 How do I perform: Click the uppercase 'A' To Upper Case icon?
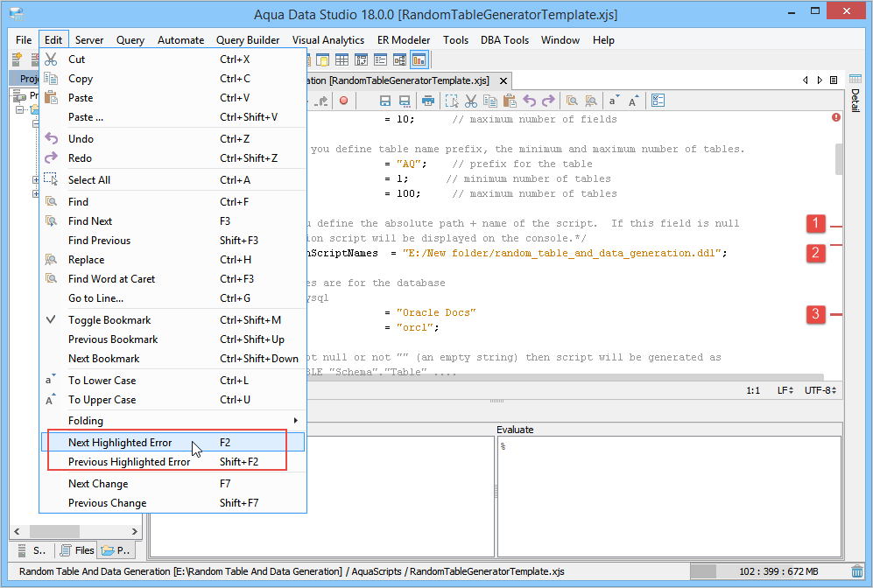click(633, 101)
